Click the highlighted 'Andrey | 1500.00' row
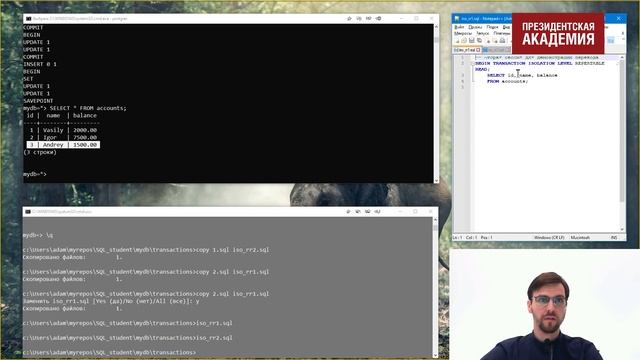This screenshot has width=640, height=360. click(63, 145)
